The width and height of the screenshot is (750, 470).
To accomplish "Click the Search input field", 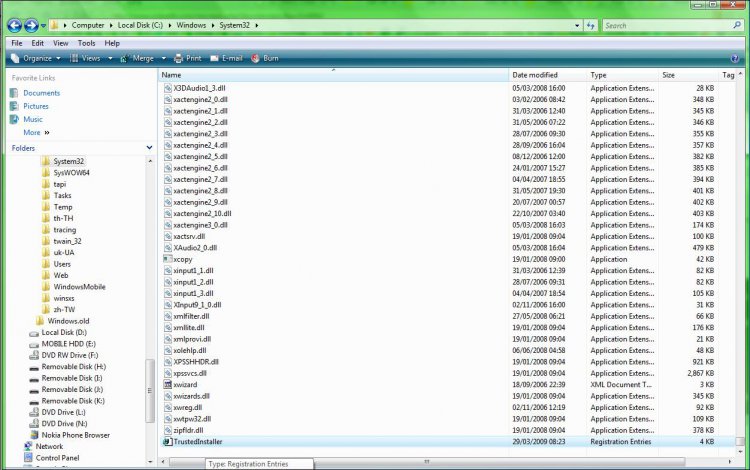I will 666,25.
